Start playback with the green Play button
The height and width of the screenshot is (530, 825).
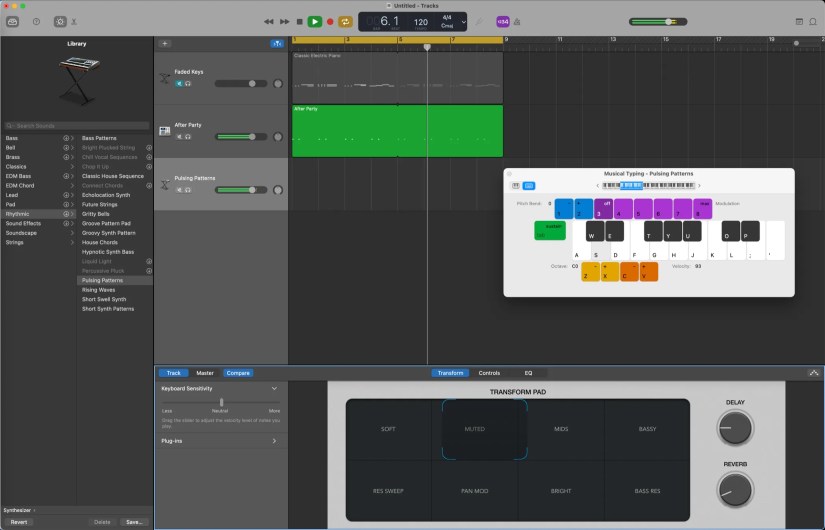pyautogui.click(x=315, y=22)
